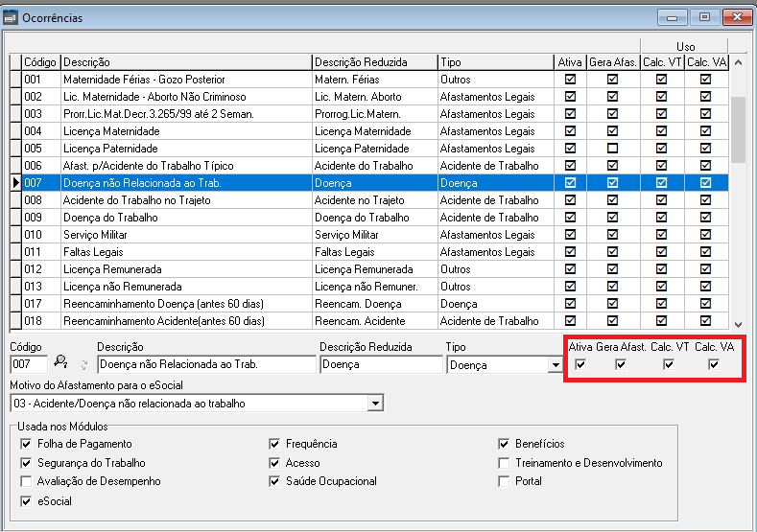This screenshot has width=757, height=532.
Task: Uncheck the Folha de Pagamento module checkbox
Action: click(x=26, y=444)
